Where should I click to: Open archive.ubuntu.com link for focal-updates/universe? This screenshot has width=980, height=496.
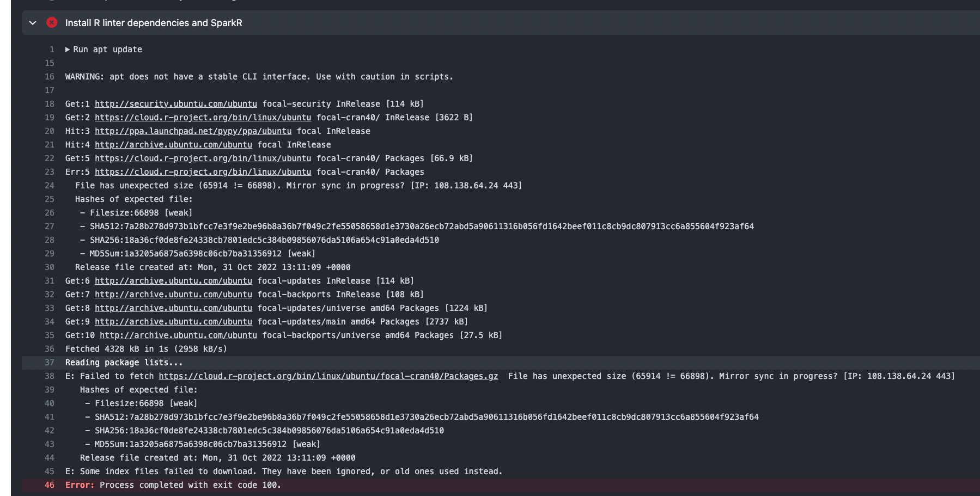173,308
